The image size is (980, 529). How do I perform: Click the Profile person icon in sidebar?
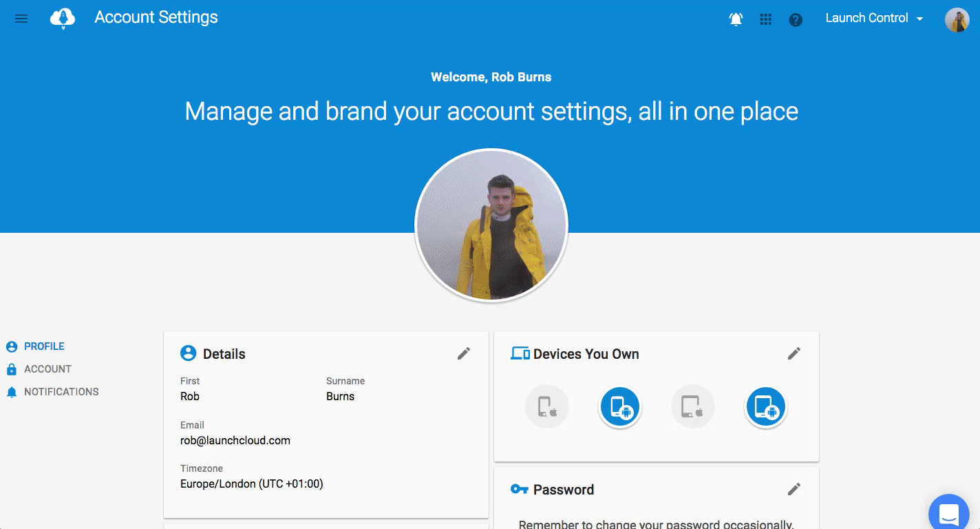[12, 346]
